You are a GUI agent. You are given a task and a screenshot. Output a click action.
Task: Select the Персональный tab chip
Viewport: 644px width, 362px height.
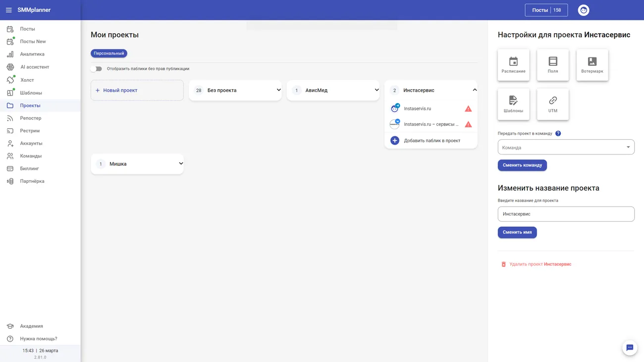tap(108, 53)
